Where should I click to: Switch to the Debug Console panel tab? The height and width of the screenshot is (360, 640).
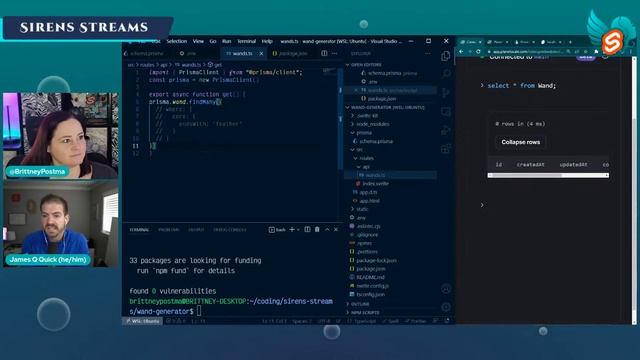click(230, 230)
